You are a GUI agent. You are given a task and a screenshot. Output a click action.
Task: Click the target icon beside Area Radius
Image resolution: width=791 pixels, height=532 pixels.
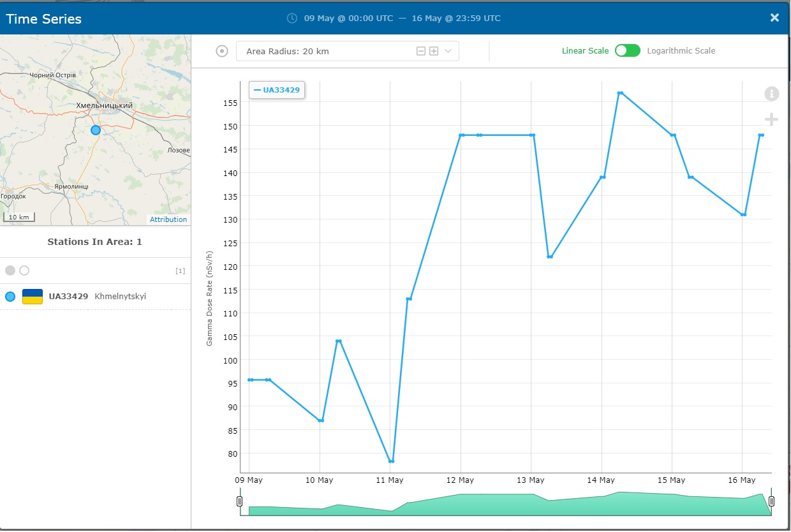coord(222,51)
